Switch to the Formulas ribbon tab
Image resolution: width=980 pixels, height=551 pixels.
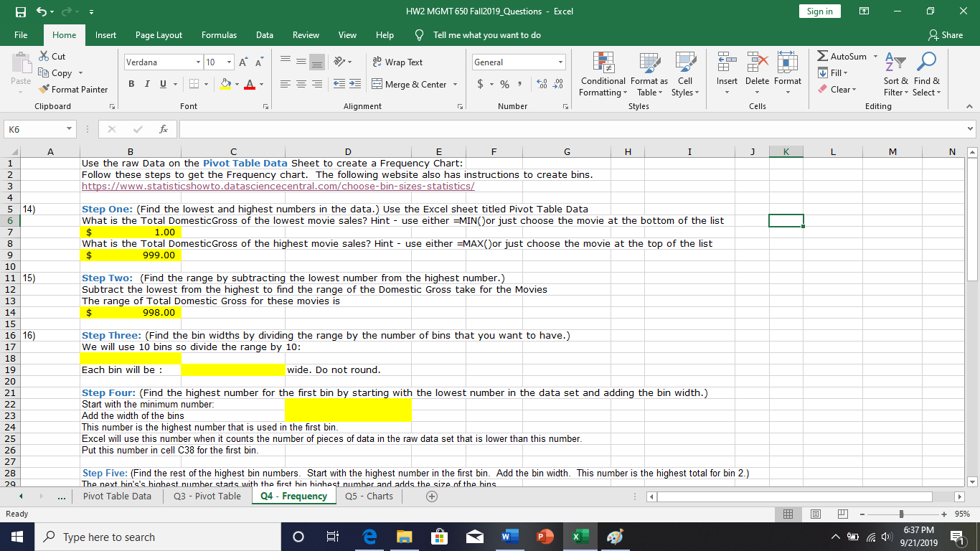[x=219, y=34]
